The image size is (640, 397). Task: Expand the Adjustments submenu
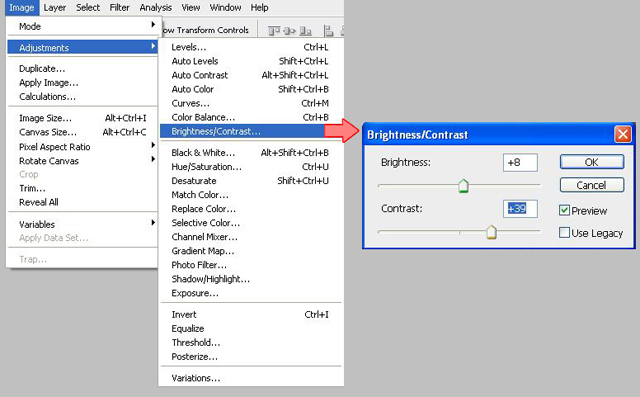82,47
